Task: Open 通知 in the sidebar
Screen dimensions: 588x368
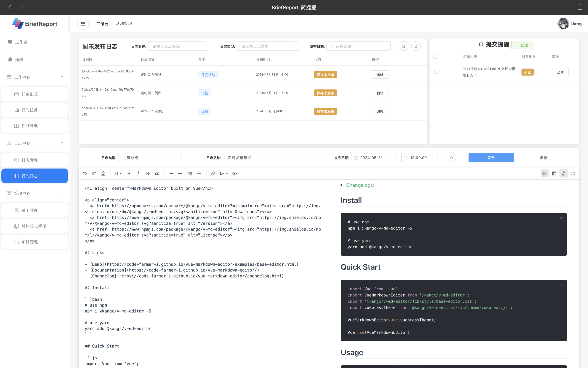Action: [x=35, y=59]
